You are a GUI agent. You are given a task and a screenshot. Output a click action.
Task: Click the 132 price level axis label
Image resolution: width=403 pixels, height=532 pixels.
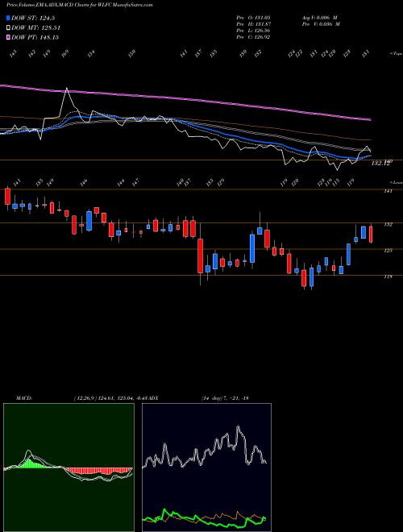(x=388, y=225)
